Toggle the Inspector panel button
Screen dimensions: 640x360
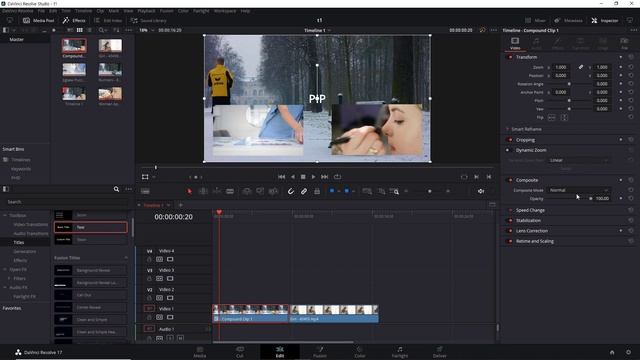(604, 20)
